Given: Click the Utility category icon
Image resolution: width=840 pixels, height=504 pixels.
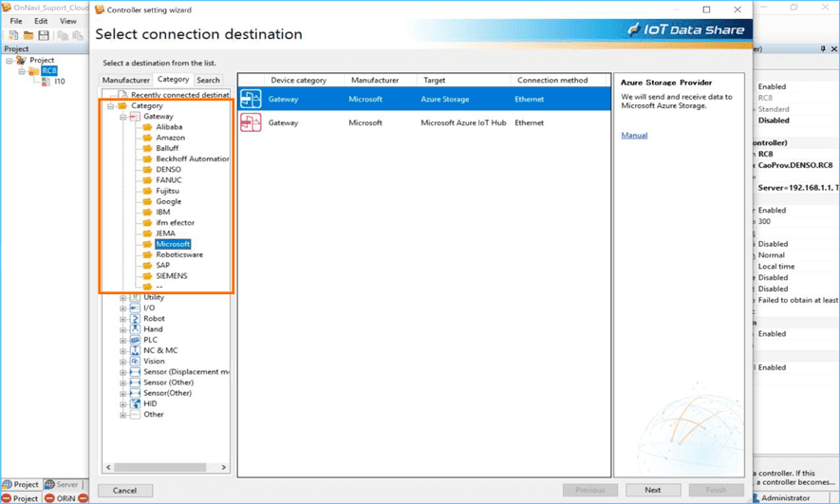Looking at the screenshot, I should [135, 297].
